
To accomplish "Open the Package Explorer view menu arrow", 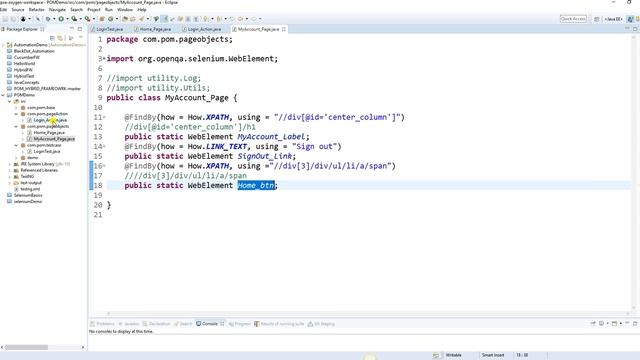I will tap(81, 37).
